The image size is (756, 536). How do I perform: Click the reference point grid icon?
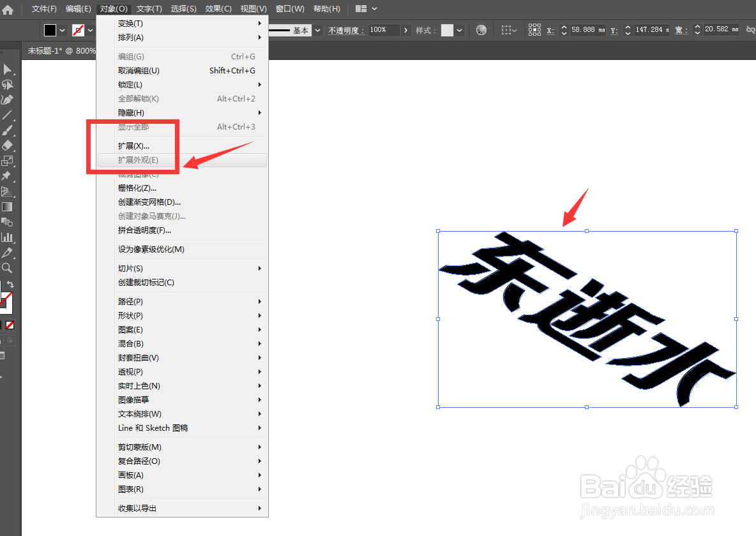(x=534, y=30)
